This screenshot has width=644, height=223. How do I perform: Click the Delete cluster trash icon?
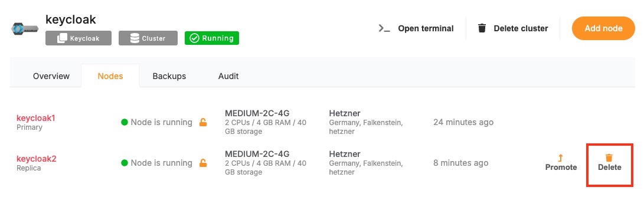click(x=482, y=28)
